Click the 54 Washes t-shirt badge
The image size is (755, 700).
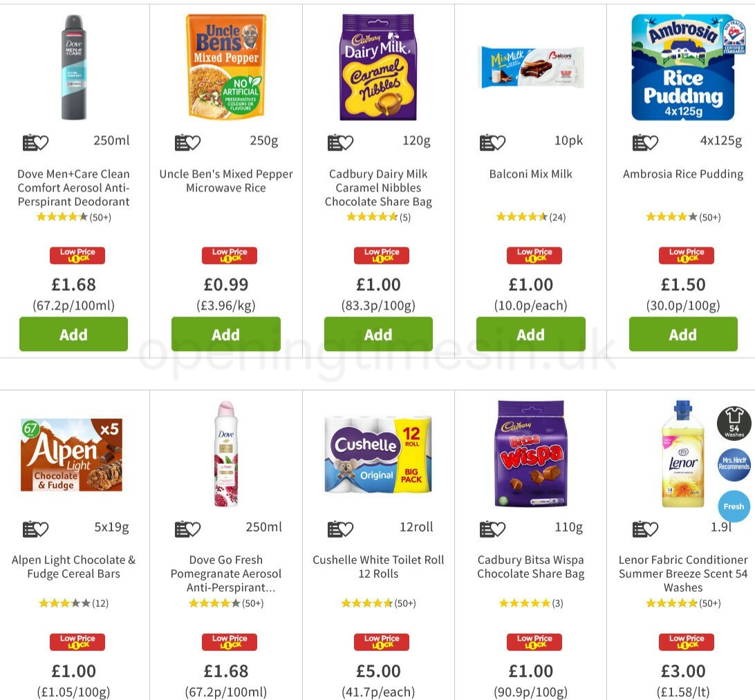tap(734, 422)
